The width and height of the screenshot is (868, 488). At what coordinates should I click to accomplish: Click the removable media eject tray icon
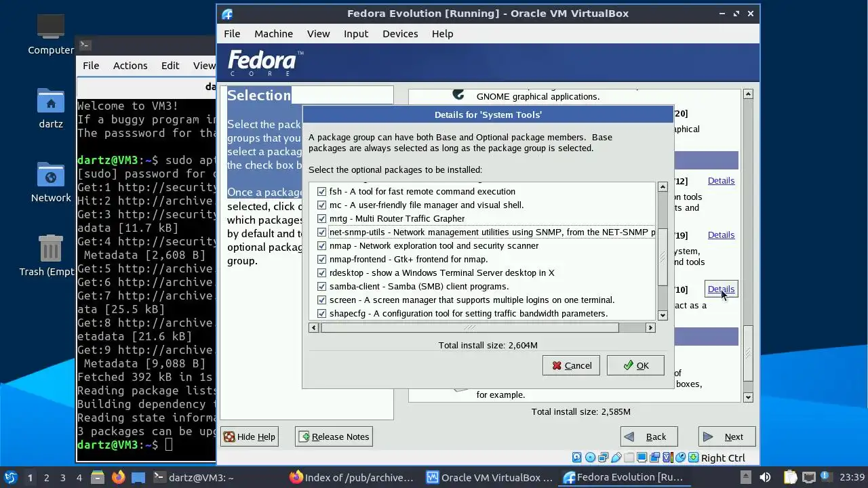pos(745,477)
